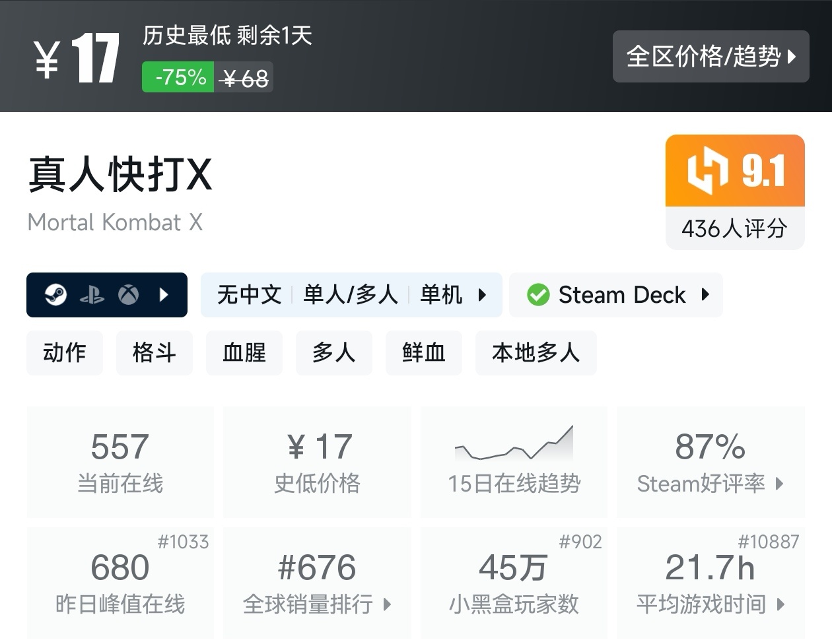832x644 pixels.
Task: Expand the platforms list arrow
Action: click(164, 295)
